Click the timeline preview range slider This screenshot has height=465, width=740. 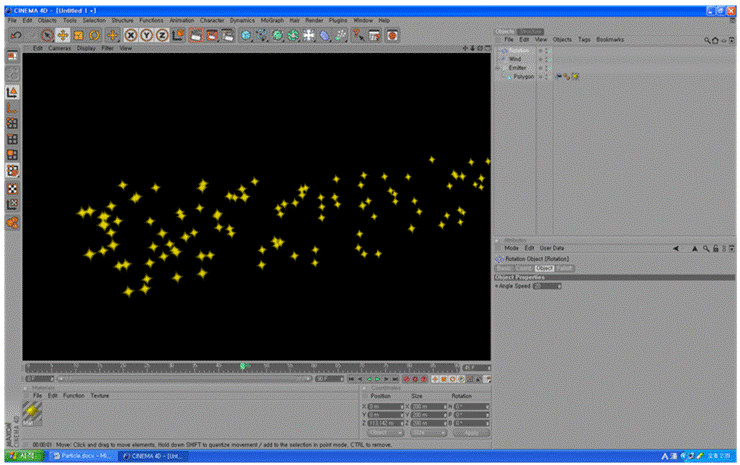[184, 379]
